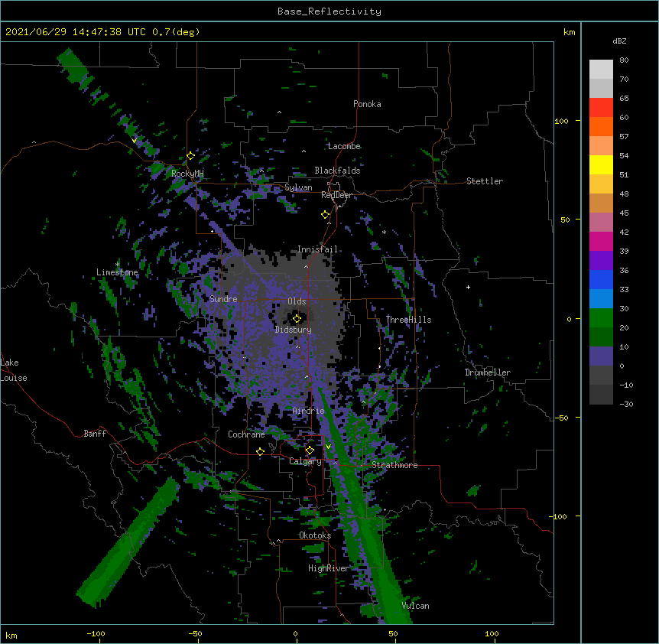The image size is (659, 644).
Task: Click the dBZ legend heading
Action: (x=619, y=41)
